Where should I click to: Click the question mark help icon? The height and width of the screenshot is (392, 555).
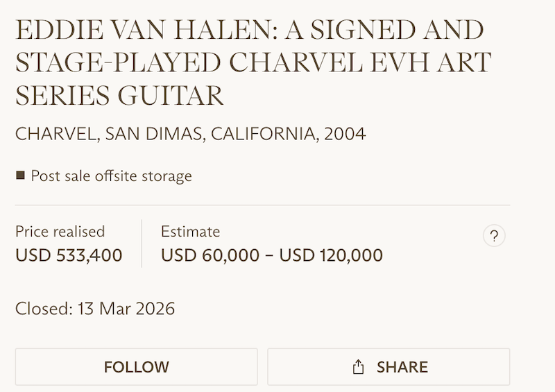(x=494, y=236)
